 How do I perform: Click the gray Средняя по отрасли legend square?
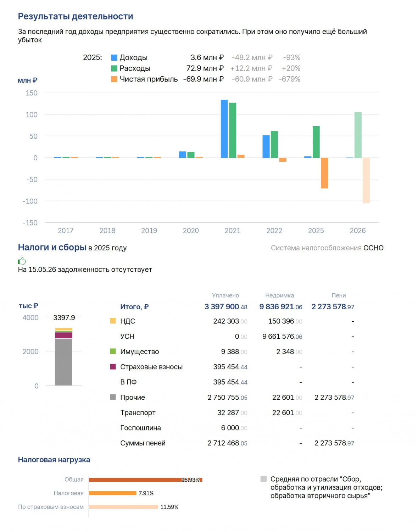(x=263, y=479)
